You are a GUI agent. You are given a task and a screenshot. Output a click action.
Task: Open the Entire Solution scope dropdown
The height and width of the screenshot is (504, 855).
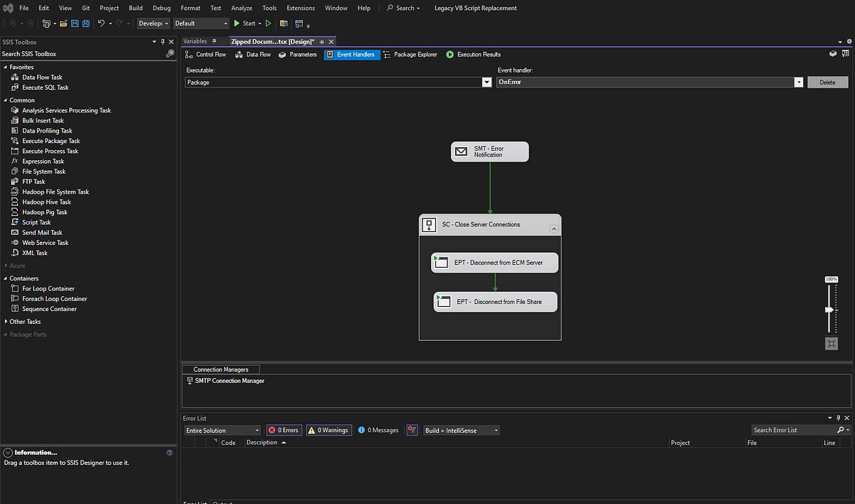[x=222, y=430]
